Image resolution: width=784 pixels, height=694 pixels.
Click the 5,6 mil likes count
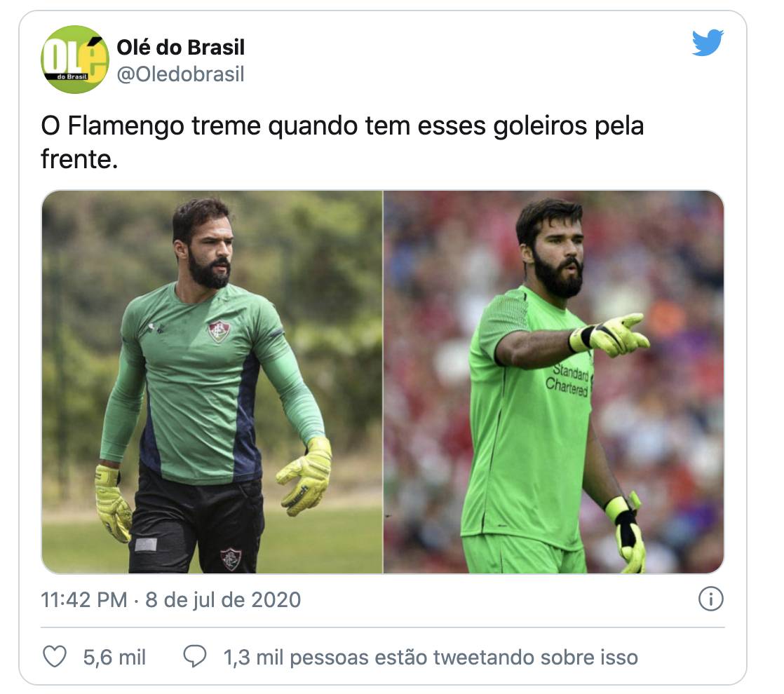[114, 657]
